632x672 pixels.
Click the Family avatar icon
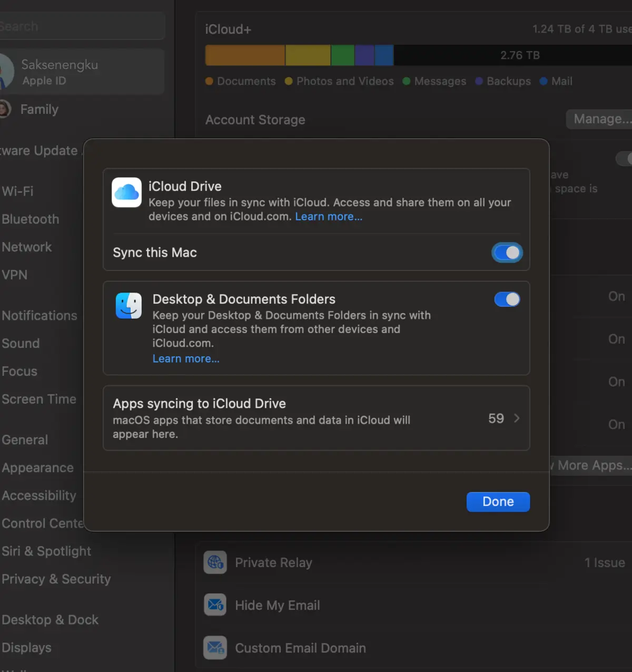pos(4,109)
